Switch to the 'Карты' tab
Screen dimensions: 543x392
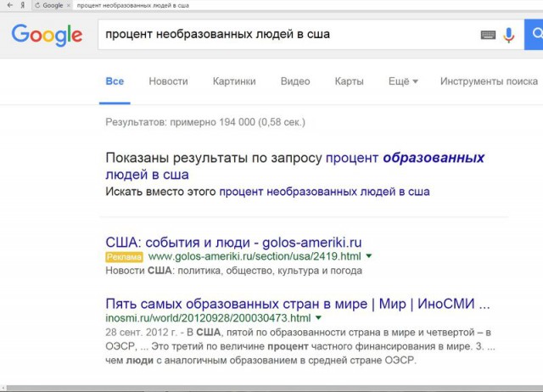pyautogui.click(x=349, y=81)
